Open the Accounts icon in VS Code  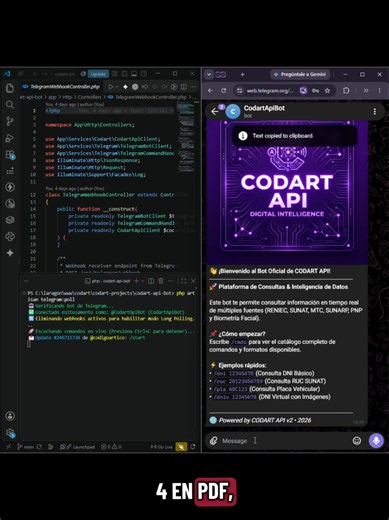point(10,416)
